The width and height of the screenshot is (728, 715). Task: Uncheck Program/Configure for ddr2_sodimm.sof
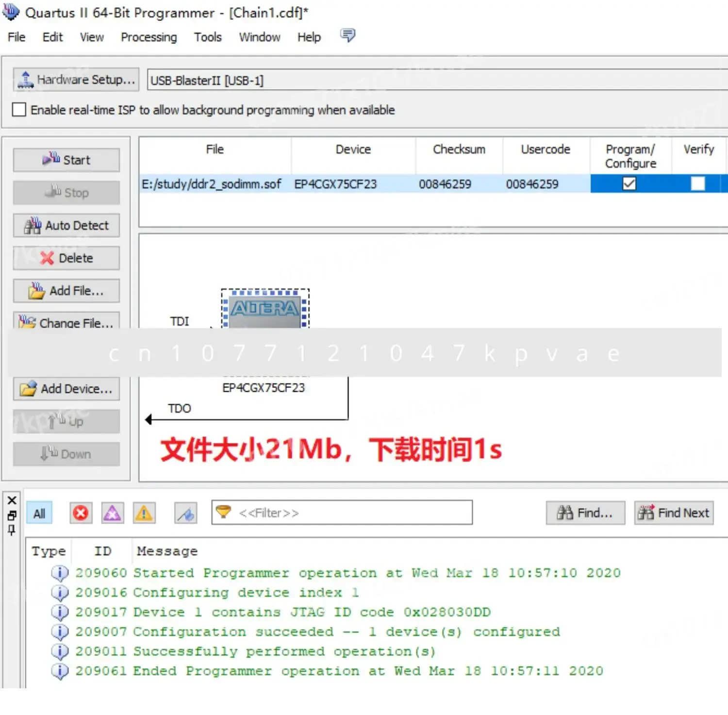coord(629,183)
